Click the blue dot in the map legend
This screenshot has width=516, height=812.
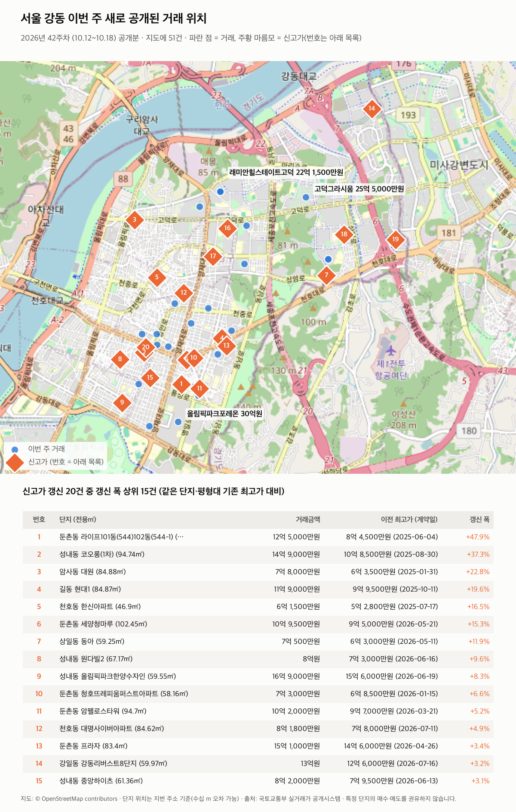[x=15, y=449]
